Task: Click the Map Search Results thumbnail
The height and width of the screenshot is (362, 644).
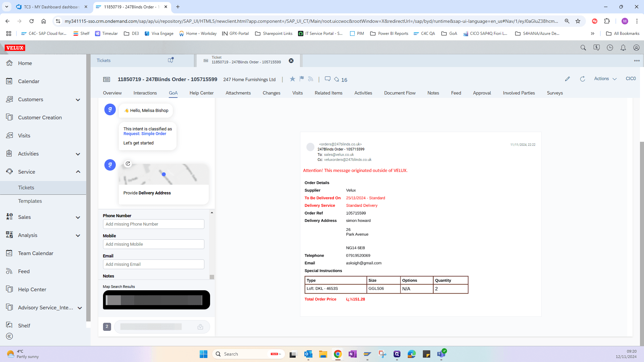Action: click(x=156, y=300)
